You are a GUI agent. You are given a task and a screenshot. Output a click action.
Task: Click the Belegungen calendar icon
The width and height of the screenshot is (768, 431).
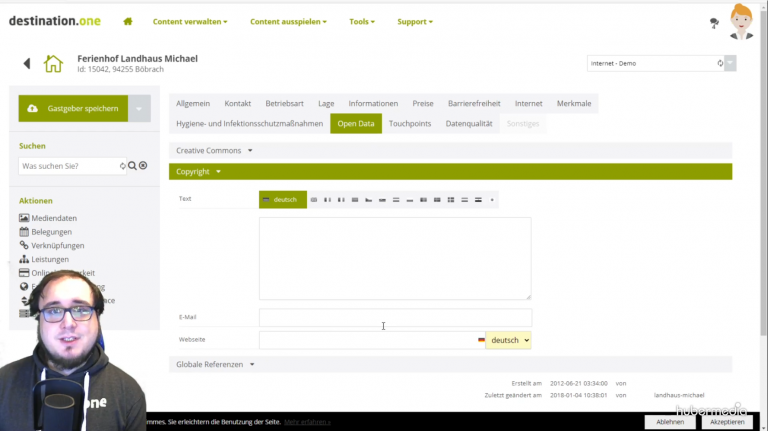24,232
